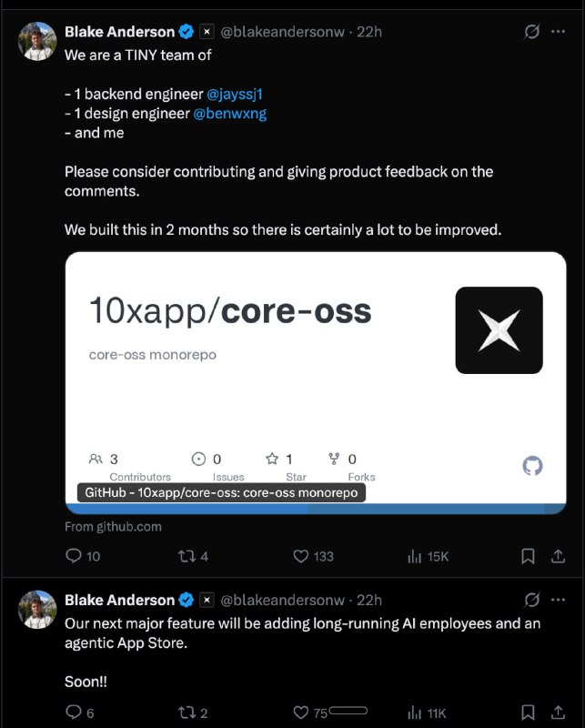Click reply icon with 10 comments
585x728 pixels.
(x=76, y=555)
